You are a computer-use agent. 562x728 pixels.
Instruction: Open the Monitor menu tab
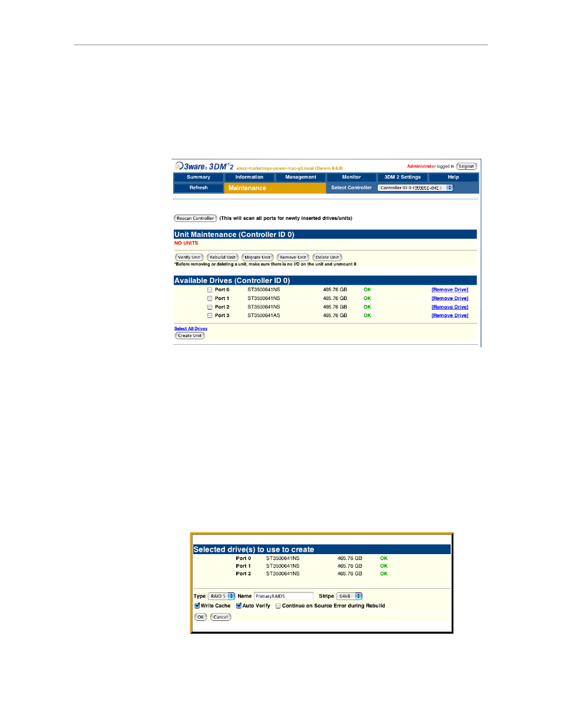pos(351,177)
